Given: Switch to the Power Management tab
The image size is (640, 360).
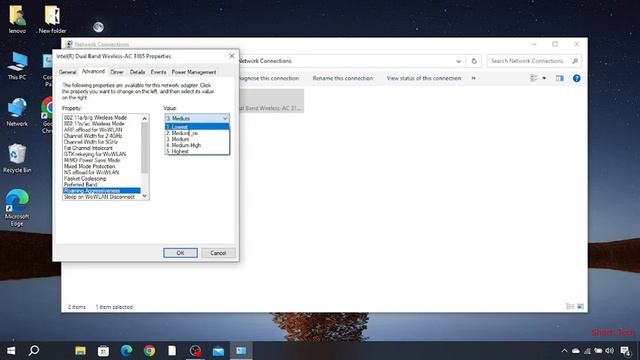Looking at the screenshot, I should pos(194,72).
